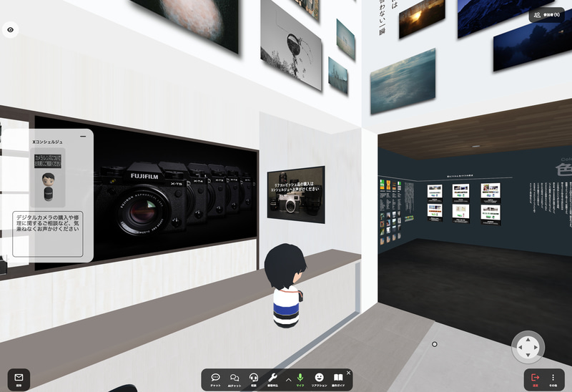572x392 pixels.
Task: Open the AIチャット icon
Action: click(x=235, y=380)
